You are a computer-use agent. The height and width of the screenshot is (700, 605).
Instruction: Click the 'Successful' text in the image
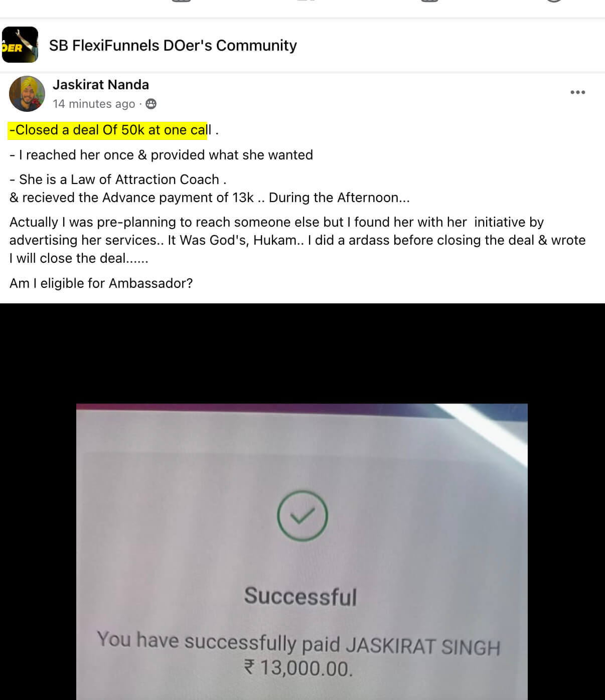pos(300,596)
